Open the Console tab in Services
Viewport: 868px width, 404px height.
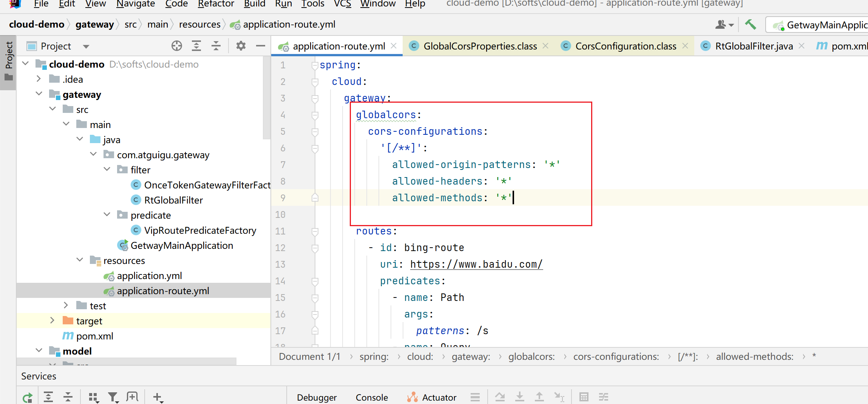click(372, 397)
